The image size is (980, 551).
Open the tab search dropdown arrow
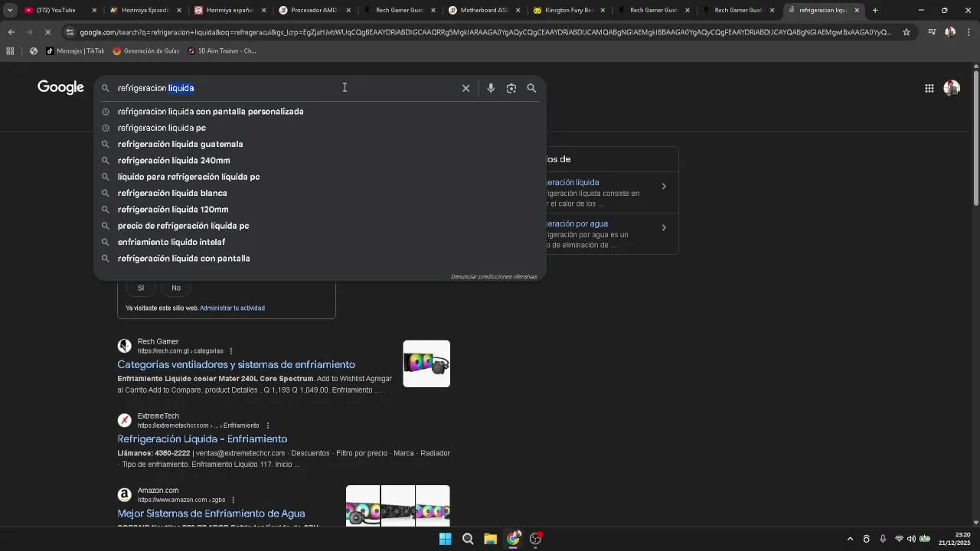10,10
